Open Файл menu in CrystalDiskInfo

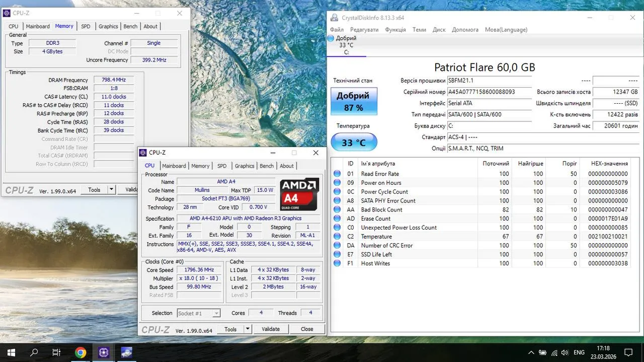pyautogui.click(x=337, y=30)
